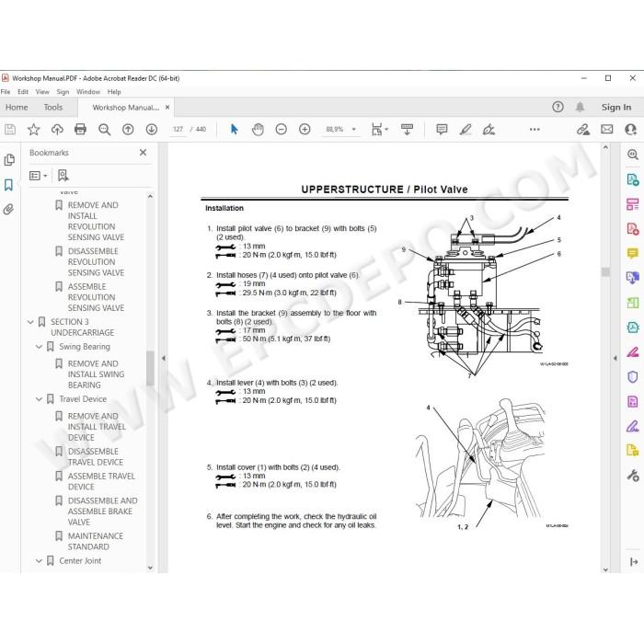Open more tools ellipsis

[535, 130]
